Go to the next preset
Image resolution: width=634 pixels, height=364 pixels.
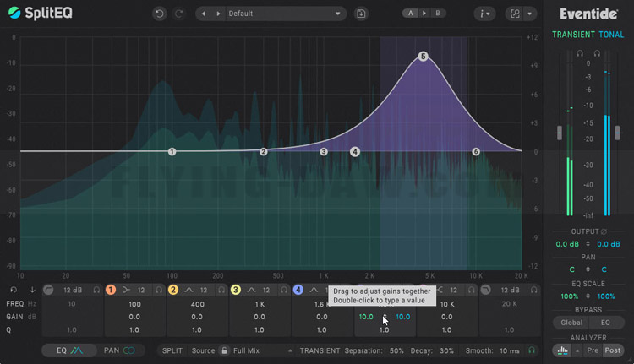click(x=218, y=14)
